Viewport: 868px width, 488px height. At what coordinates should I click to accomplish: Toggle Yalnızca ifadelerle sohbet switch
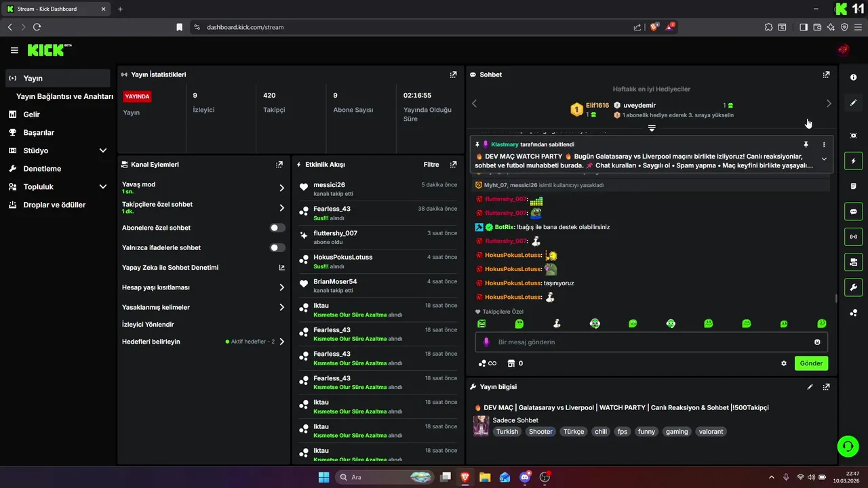277,248
